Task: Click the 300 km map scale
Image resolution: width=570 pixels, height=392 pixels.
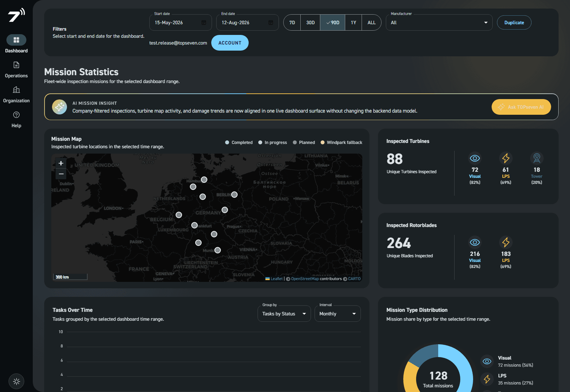Action: tap(70, 277)
